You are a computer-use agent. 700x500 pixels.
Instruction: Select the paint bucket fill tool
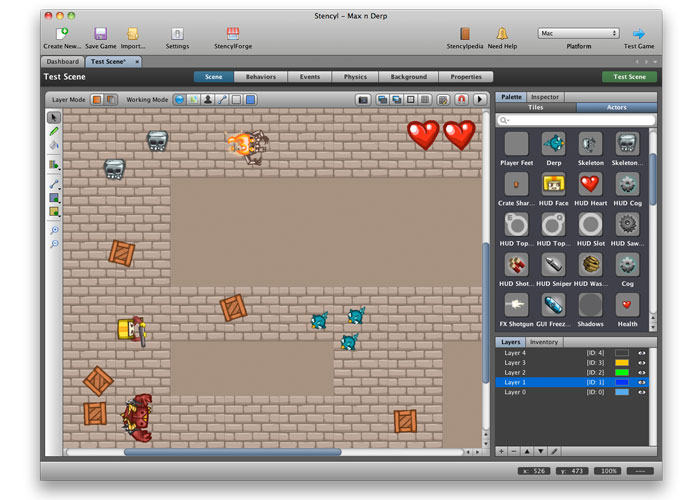tap(54, 145)
